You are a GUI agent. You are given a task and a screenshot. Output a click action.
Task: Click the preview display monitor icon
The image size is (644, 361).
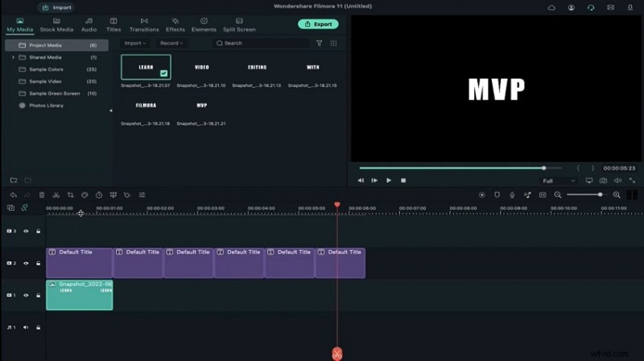click(x=589, y=180)
